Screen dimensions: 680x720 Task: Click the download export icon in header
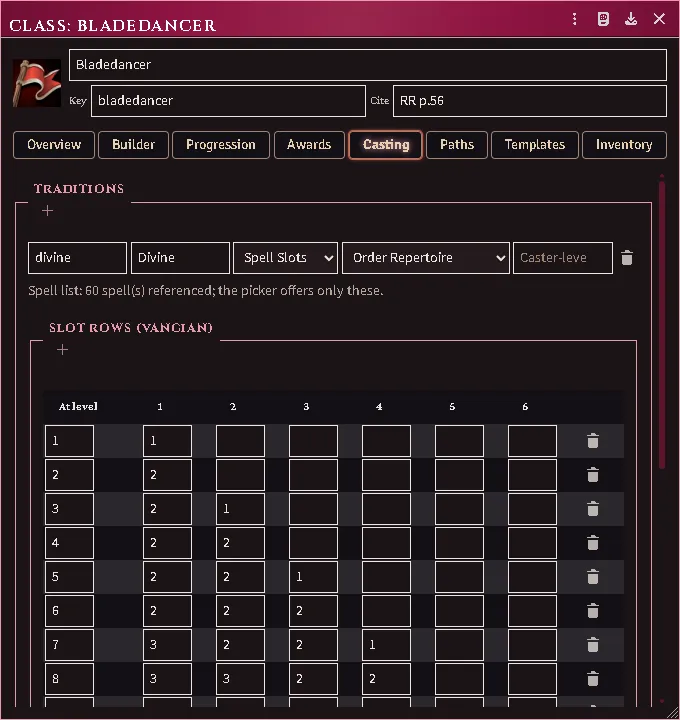coord(631,19)
